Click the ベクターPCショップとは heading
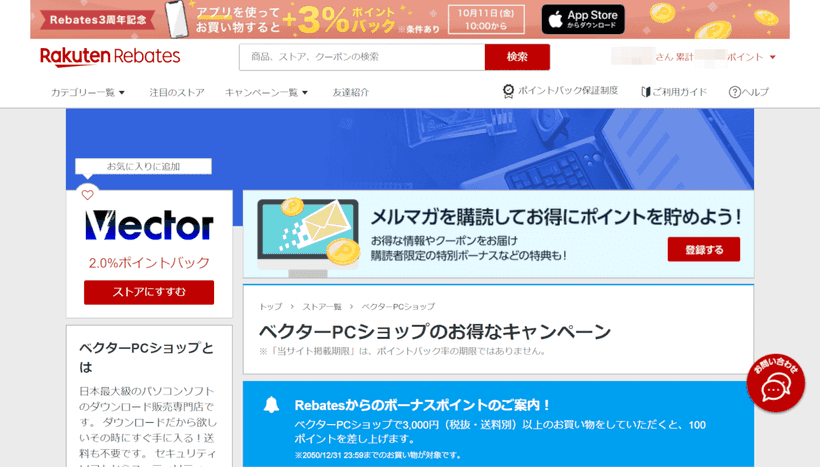The width and height of the screenshot is (820, 467). [146, 357]
